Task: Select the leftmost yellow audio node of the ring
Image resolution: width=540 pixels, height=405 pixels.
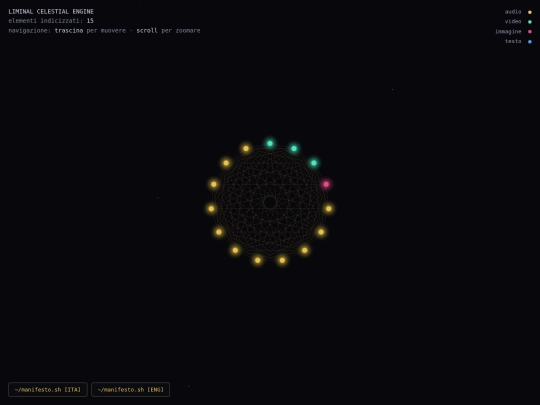Action: [211, 208]
